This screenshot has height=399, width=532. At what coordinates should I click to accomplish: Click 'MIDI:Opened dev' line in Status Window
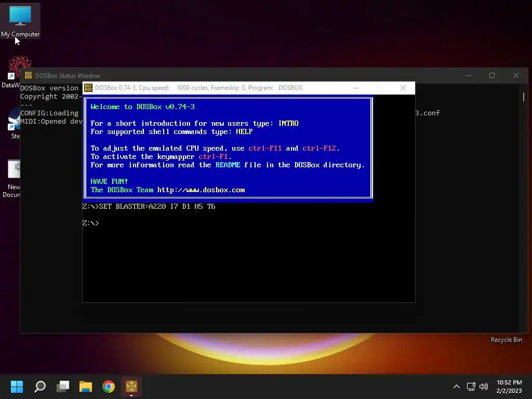coord(51,122)
